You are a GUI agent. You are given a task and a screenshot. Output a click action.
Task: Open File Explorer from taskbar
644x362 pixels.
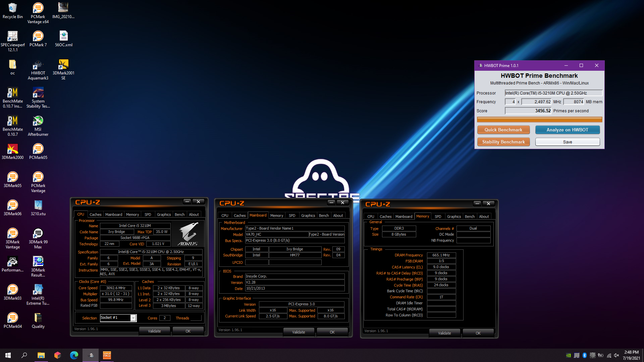(41, 355)
